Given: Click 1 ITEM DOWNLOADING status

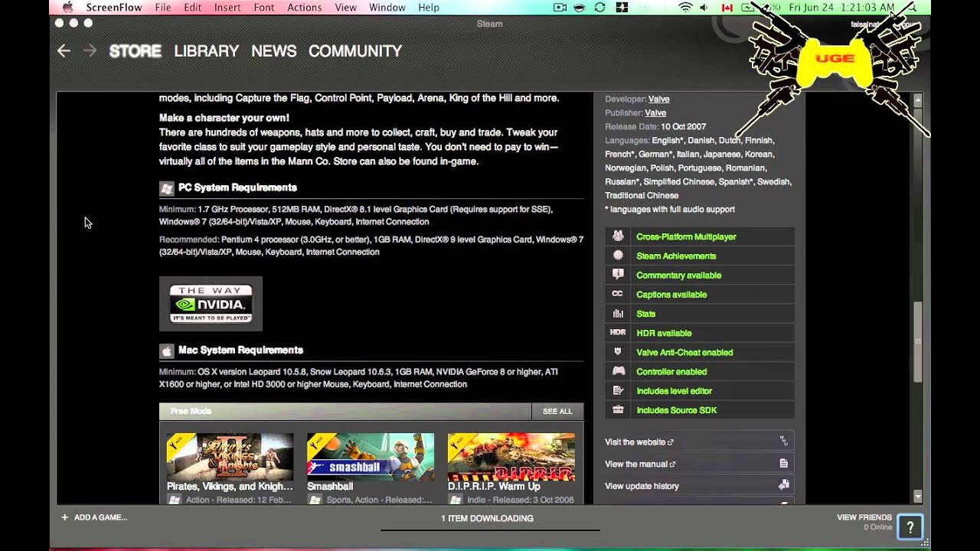Looking at the screenshot, I should pyautogui.click(x=487, y=518).
